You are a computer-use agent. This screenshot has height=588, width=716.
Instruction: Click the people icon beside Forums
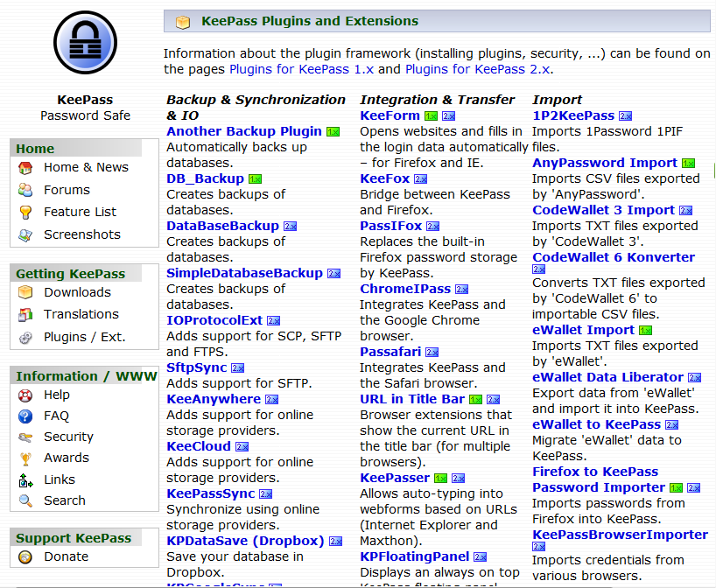pos(25,190)
